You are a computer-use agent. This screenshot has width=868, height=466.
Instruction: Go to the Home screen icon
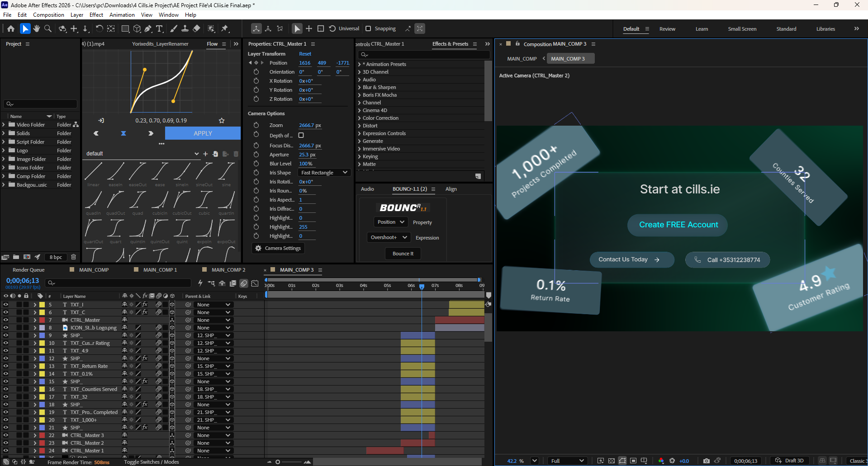11,28
